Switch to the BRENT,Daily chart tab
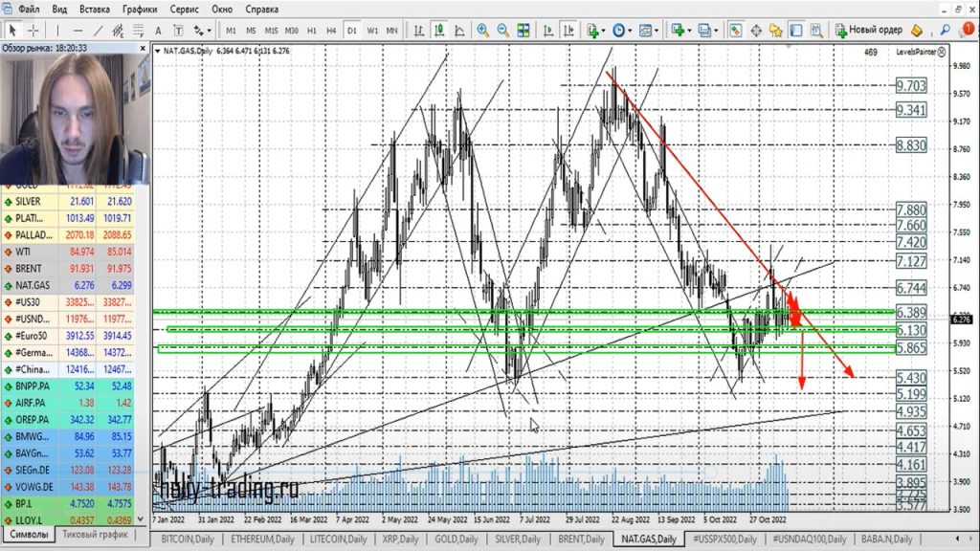The height and width of the screenshot is (551, 980). (578, 540)
